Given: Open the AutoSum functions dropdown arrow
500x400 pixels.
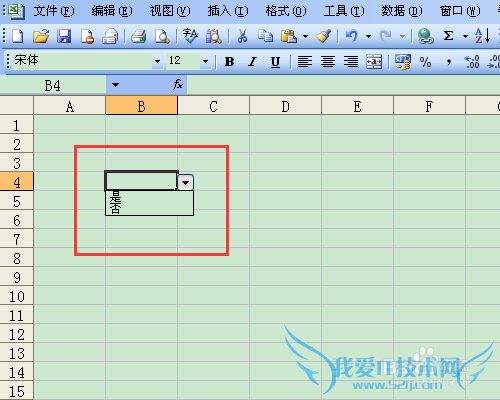Looking at the screenshot, I should 465,36.
